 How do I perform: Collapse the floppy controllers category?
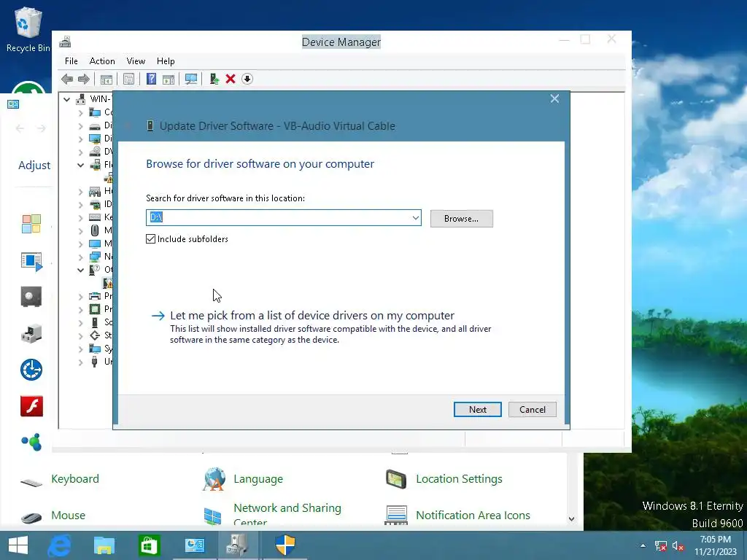(80, 166)
